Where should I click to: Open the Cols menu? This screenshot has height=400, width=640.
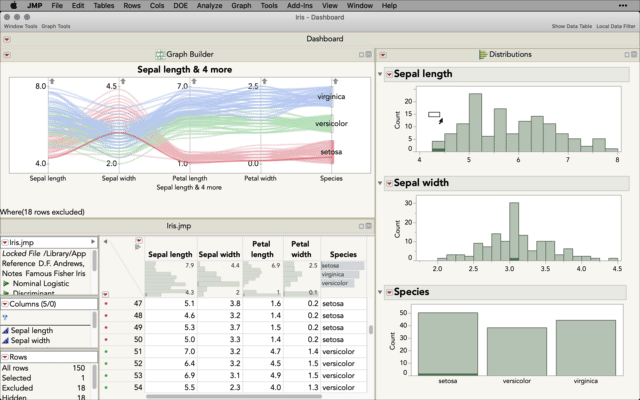pyautogui.click(x=157, y=5)
